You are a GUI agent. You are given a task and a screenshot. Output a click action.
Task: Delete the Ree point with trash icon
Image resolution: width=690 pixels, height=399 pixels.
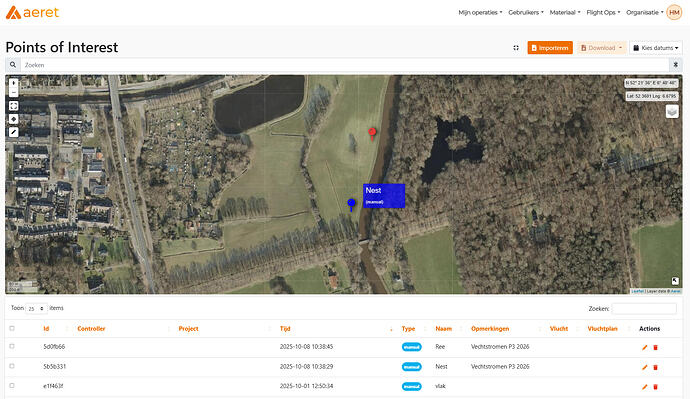[x=655, y=348]
